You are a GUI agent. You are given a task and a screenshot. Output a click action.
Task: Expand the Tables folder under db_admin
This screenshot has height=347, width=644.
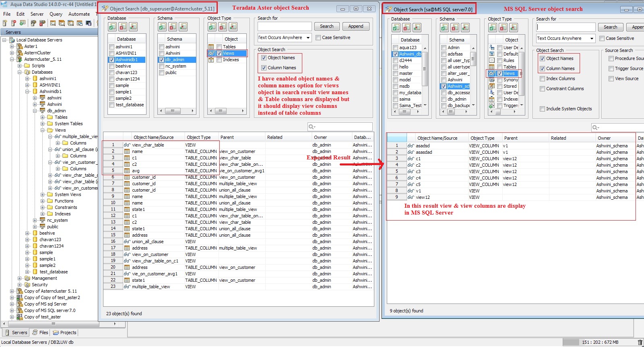pyautogui.click(x=43, y=117)
